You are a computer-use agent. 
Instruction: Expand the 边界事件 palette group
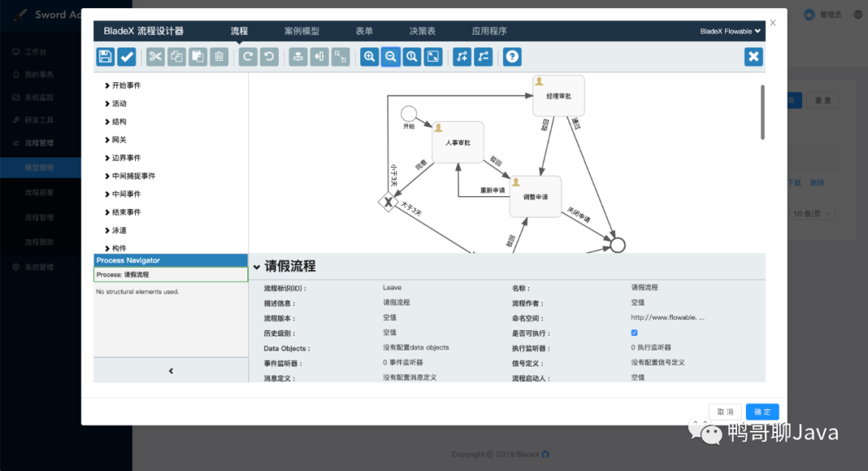(x=123, y=158)
